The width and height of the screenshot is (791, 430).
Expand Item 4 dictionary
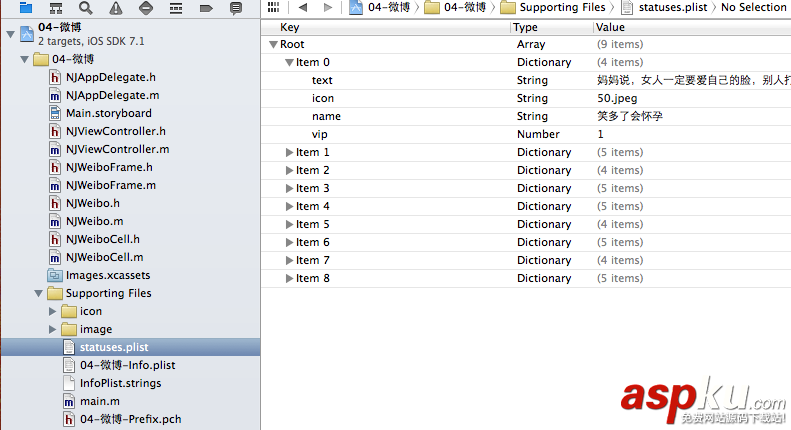coord(289,206)
